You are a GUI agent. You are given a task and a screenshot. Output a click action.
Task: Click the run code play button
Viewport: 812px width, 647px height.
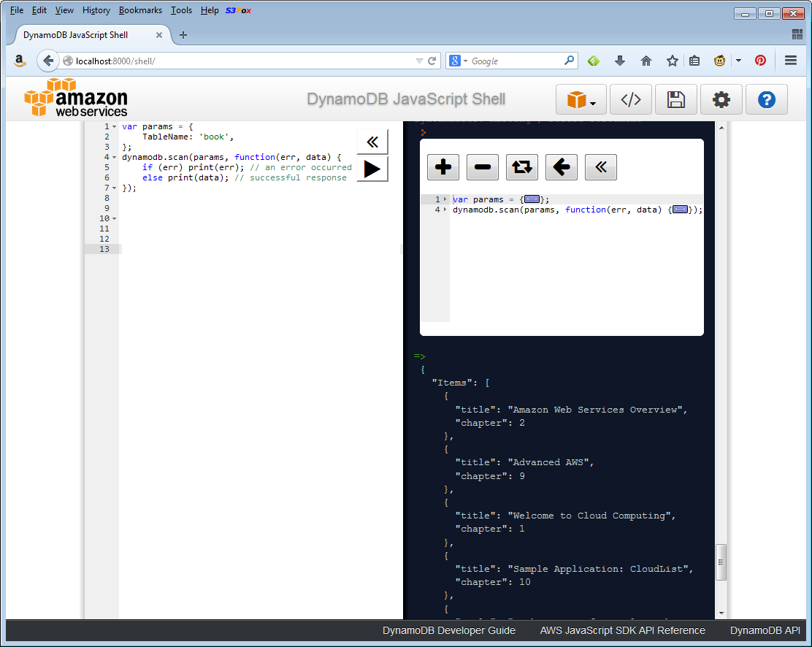pos(372,169)
